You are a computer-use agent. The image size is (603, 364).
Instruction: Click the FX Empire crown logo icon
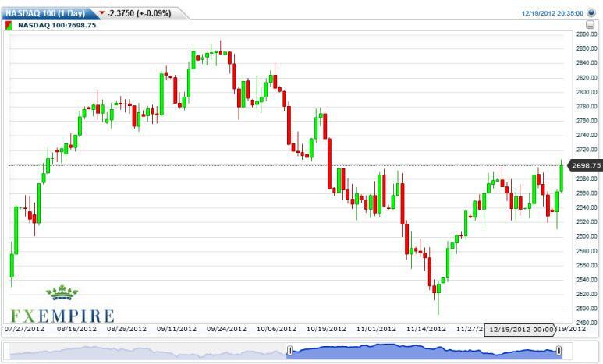point(62,293)
